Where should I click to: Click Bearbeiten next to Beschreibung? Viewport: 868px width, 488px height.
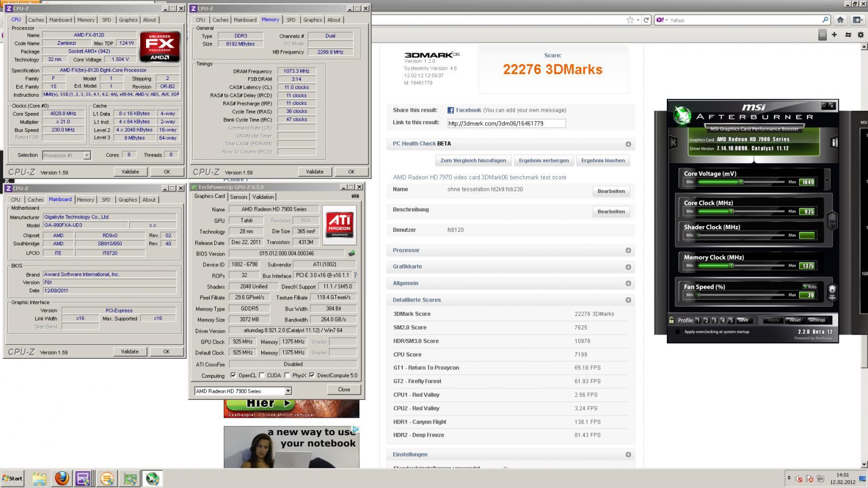pos(611,212)
